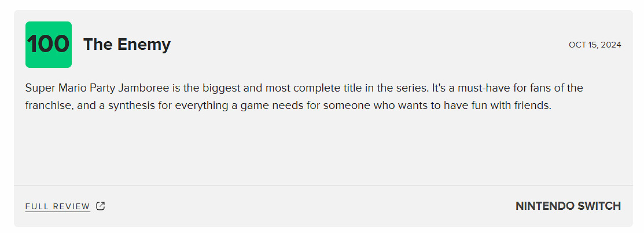Open the Full Review link
644x233 pixels.
pos(58,206)
